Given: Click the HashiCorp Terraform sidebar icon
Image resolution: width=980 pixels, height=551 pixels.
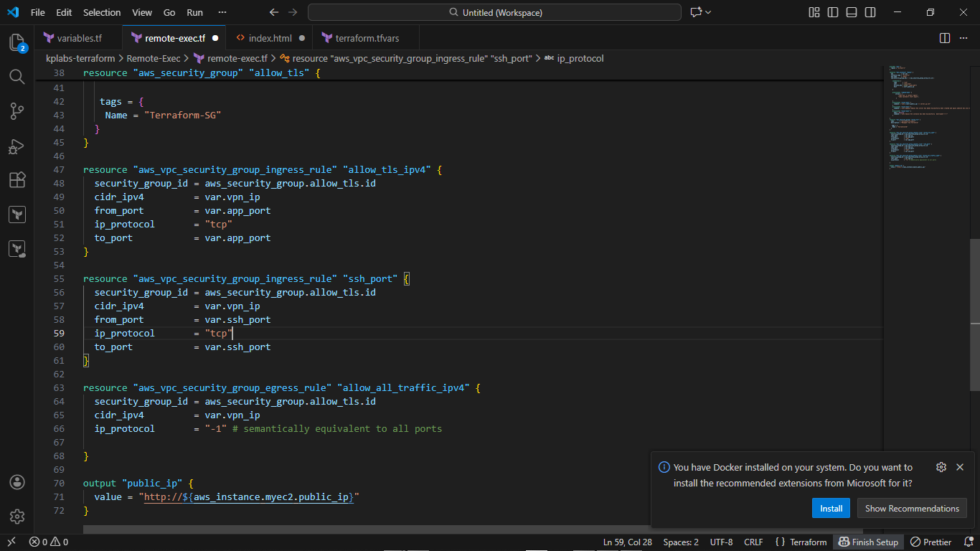Looking at the screenshot, I should click(x=17, y=214).
